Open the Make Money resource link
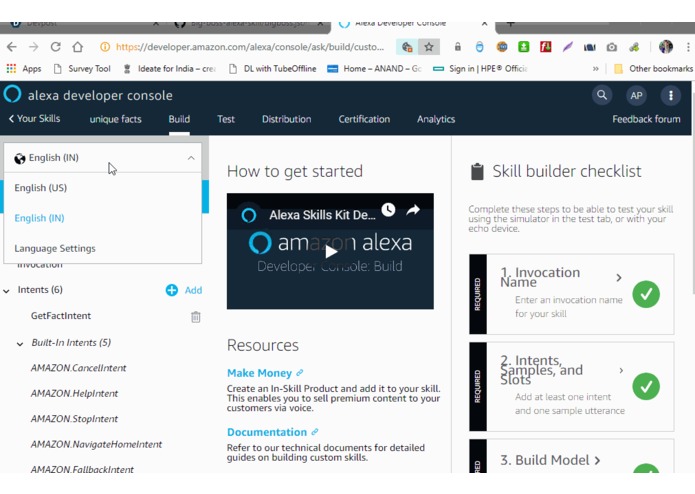Screen dimensions: 695x494 tap(265, 373)
